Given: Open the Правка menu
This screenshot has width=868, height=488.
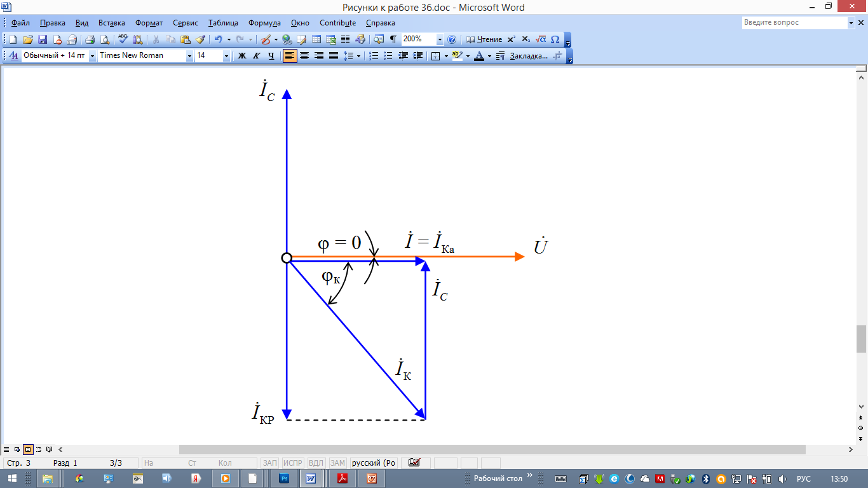Looking at the screenshot, I should 52,23.
